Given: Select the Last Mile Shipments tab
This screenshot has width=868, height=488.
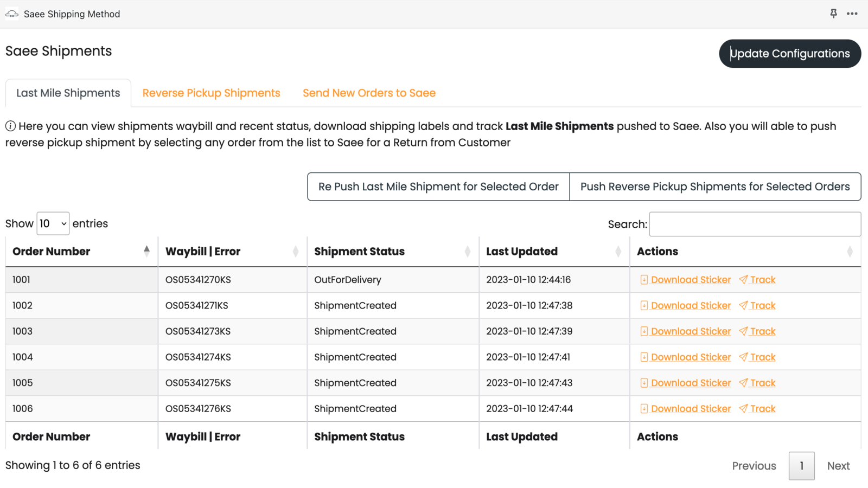Looking at the screenshot, I should (68, 93).
